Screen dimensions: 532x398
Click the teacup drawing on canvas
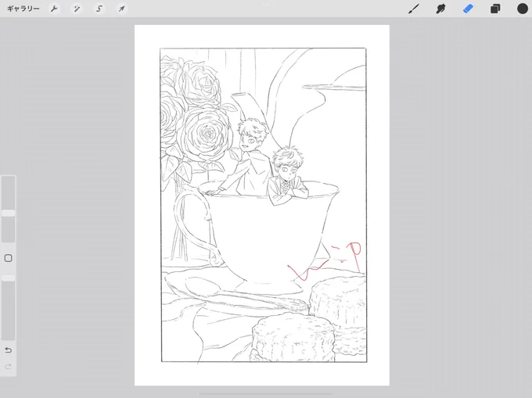click(258, 237)
